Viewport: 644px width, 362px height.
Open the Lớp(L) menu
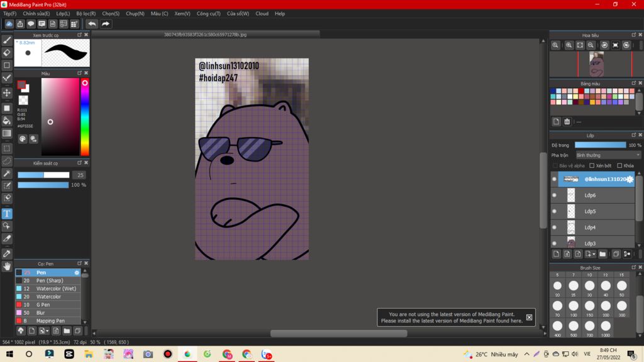63,14
